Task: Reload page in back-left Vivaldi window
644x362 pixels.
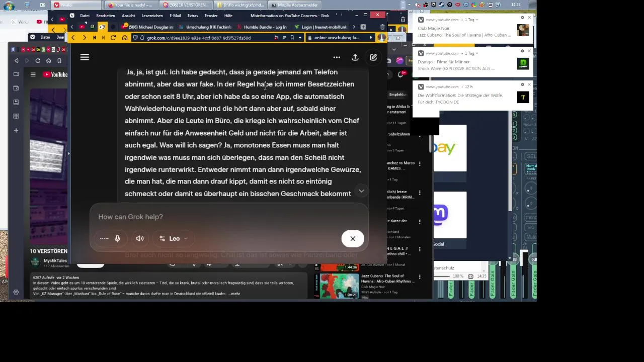Action: [x=38, y=60]
